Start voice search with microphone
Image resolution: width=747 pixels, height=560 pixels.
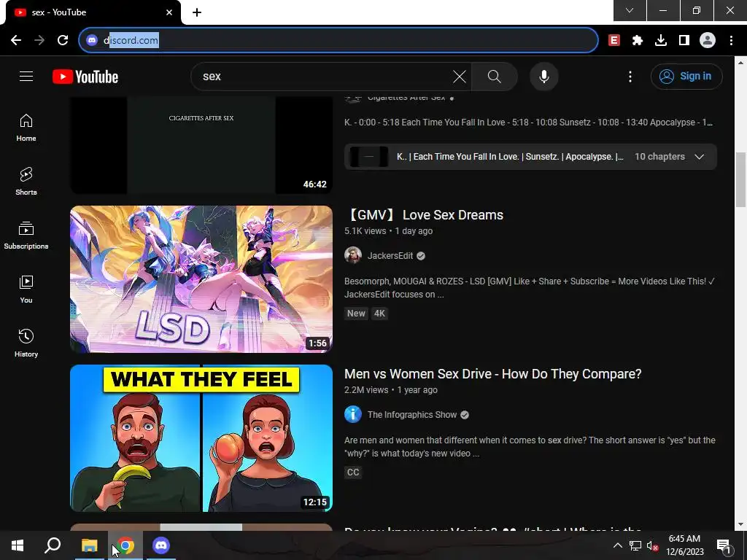tap(543, 76)
